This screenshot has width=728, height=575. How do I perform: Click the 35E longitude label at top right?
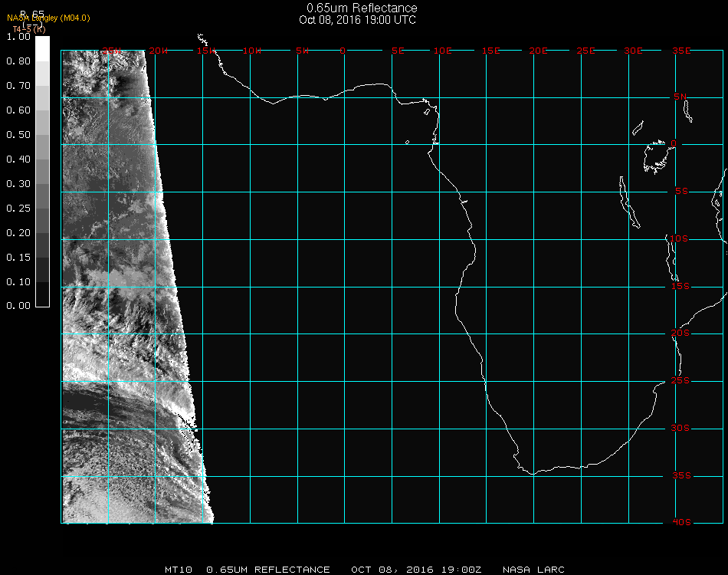(681, 51)
